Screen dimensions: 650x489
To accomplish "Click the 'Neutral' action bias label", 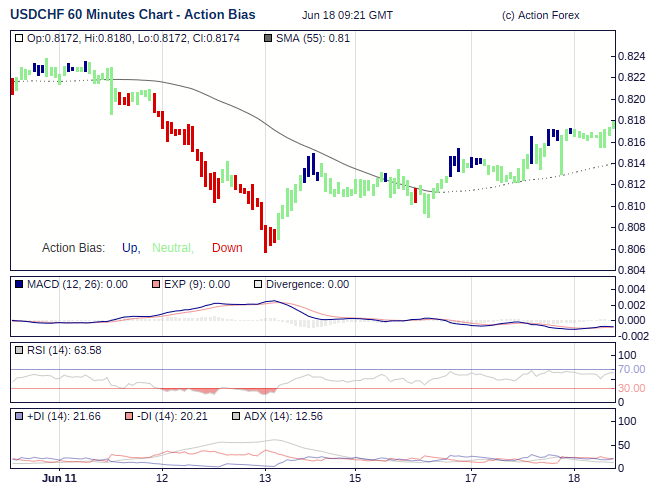I will click(x=172, y=248).
